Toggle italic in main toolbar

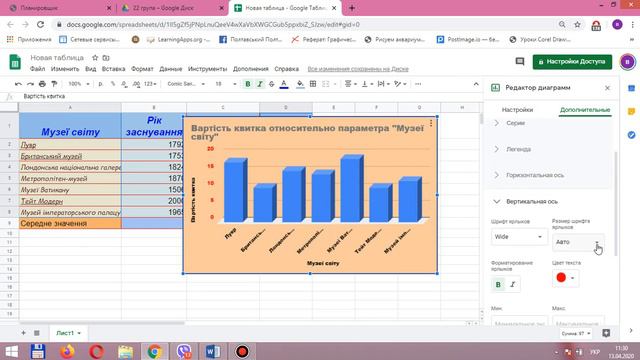[x=260, y=84]
